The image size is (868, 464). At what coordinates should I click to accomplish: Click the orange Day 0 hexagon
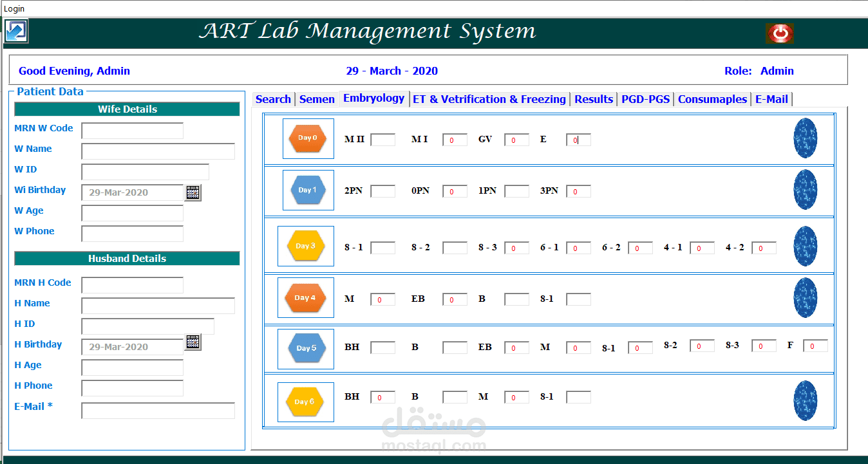308,138
